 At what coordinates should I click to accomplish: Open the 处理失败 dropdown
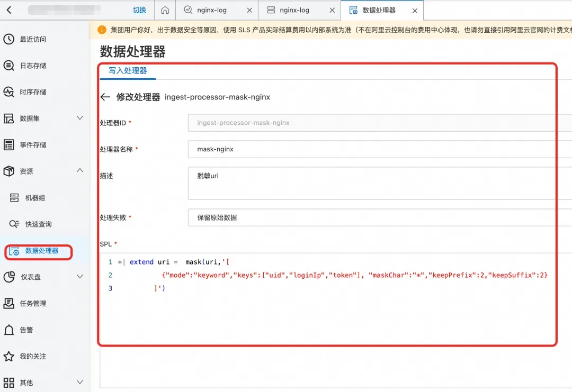coord(380,217)
